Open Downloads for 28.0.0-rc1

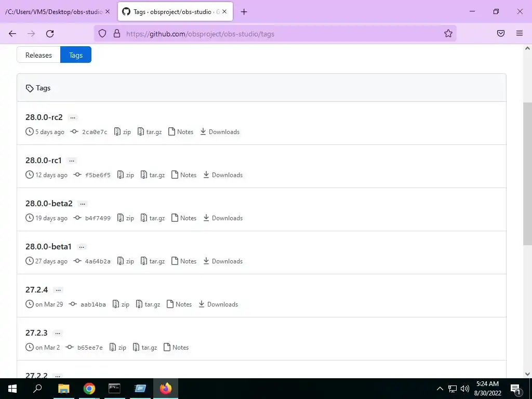pos(223,175)
